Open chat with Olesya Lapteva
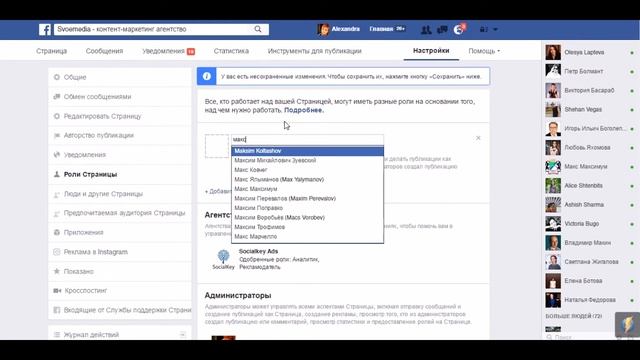Screen dimensions: 640x360 point(590,52)
